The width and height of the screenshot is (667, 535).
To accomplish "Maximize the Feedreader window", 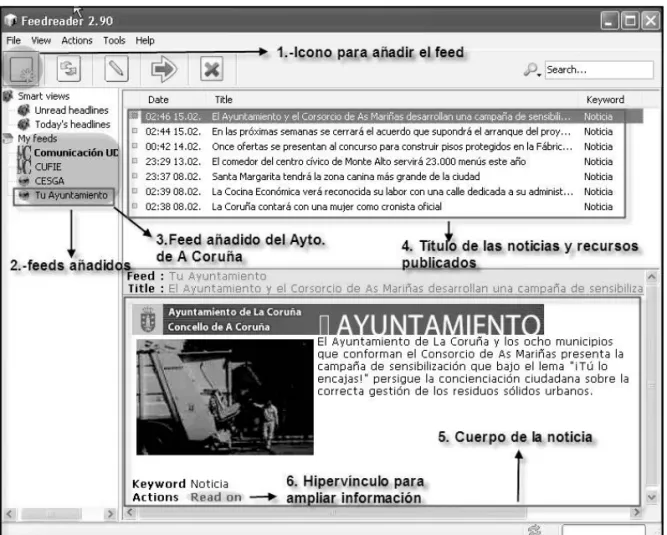I will point(630,20).
